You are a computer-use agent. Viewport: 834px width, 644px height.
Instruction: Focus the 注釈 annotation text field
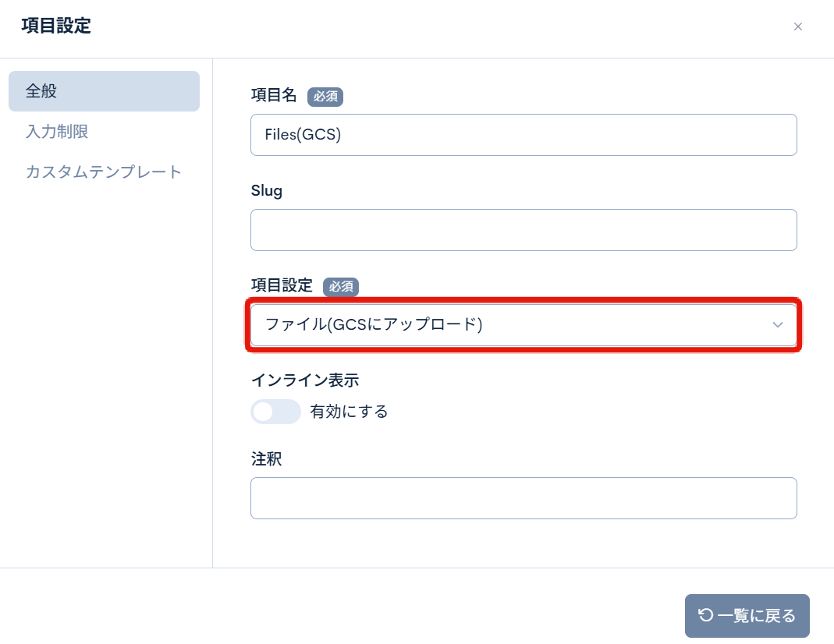click(523, 497)
